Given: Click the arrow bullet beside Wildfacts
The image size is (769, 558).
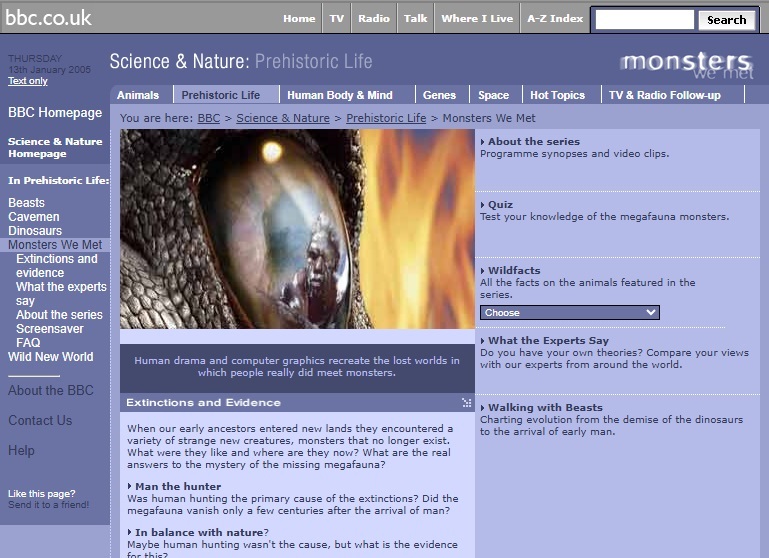Looking at the screenshot, I should (483, 271).
